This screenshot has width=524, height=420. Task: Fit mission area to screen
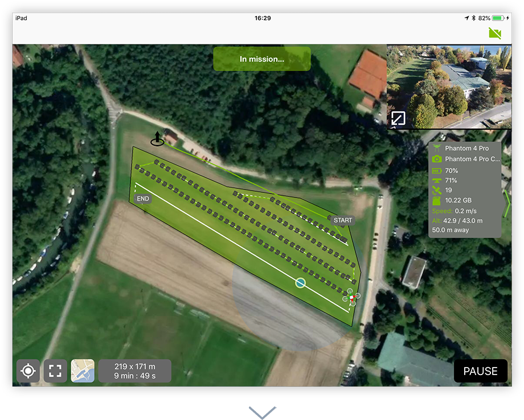[55, 371]
